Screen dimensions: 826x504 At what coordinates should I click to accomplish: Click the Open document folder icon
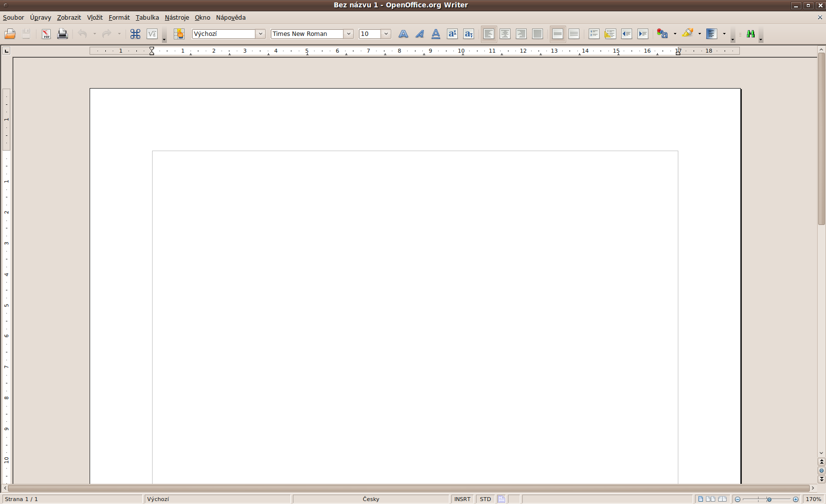click(x=10, y=34)
